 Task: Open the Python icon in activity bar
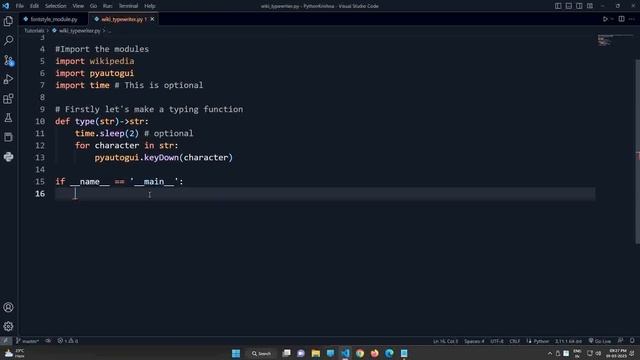coord(8,157)
